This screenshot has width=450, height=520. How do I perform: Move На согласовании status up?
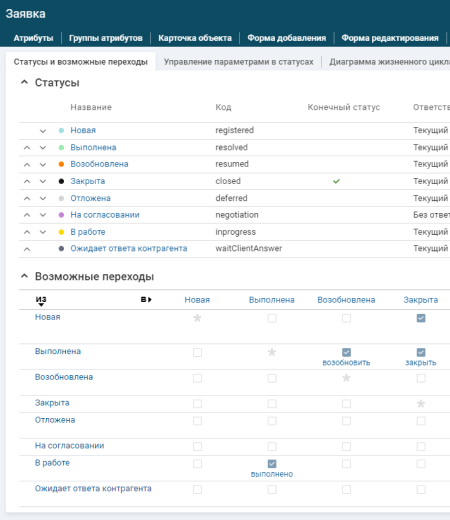[x=27, y=215]
